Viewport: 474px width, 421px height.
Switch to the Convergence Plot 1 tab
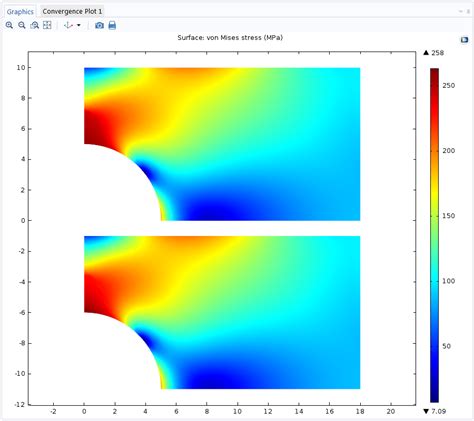[72, 11]
